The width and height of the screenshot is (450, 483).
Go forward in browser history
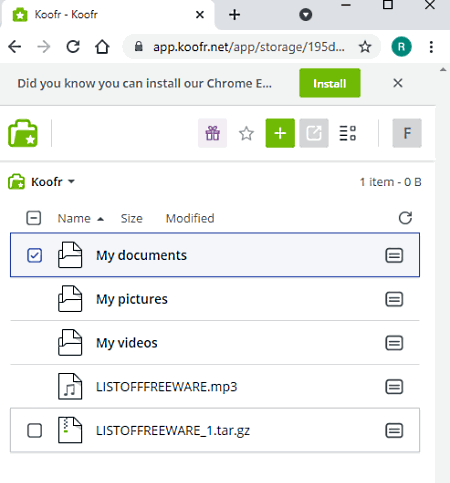(44, 47)
